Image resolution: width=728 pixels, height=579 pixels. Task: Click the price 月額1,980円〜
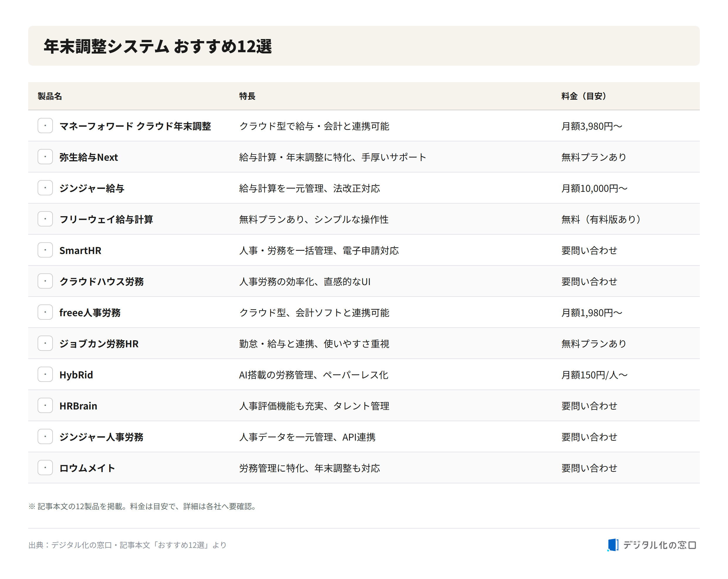591,312
